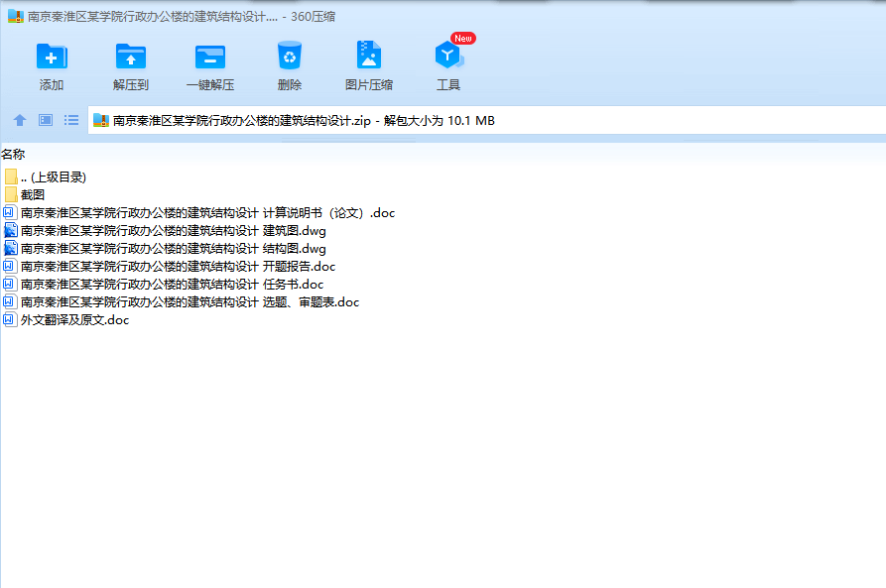This screenshot has width=886, height=588.
Task: Select file name 任务书.doc
Action: [x=173, y=285]
